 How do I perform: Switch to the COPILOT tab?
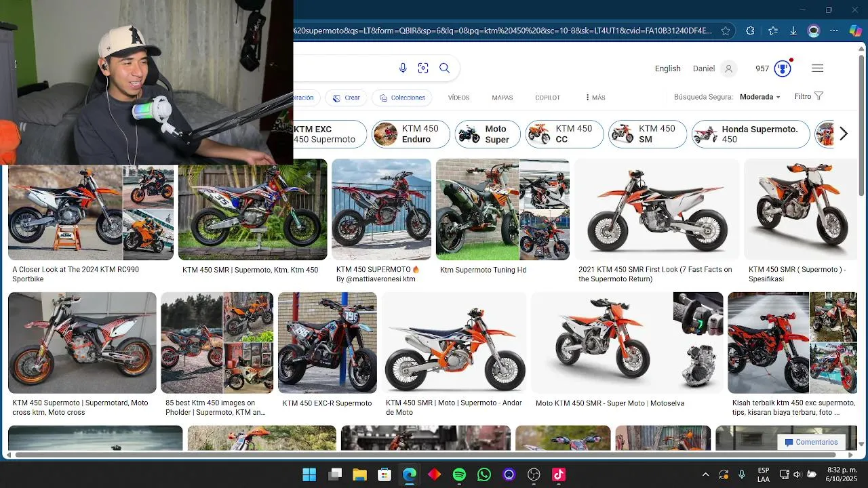(547, 98)
